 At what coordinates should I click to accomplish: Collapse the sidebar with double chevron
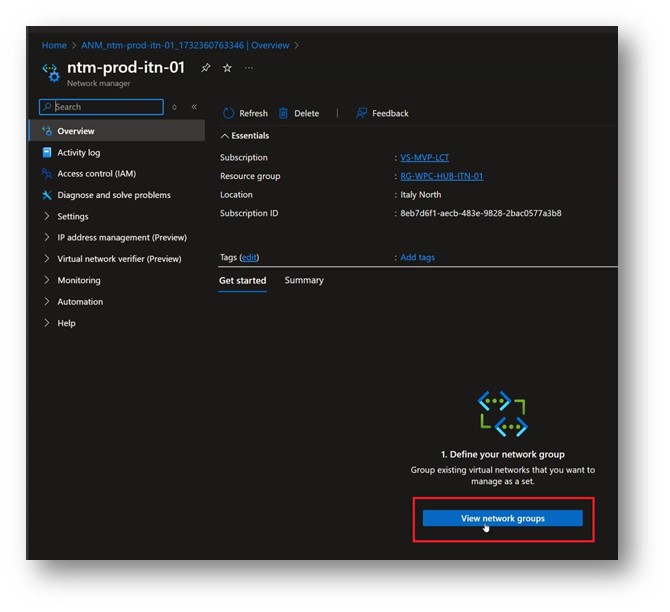tap(194, 106)
